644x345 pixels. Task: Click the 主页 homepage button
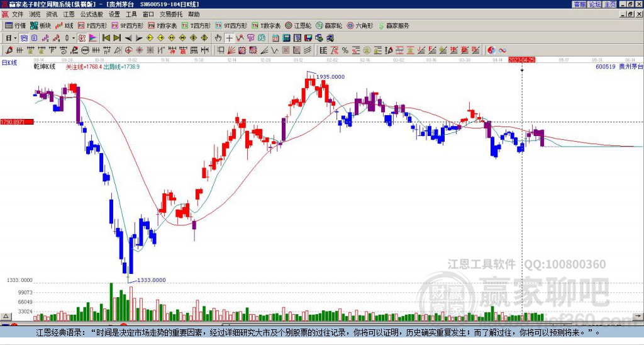pyautogui.click(x=609, y=4)
